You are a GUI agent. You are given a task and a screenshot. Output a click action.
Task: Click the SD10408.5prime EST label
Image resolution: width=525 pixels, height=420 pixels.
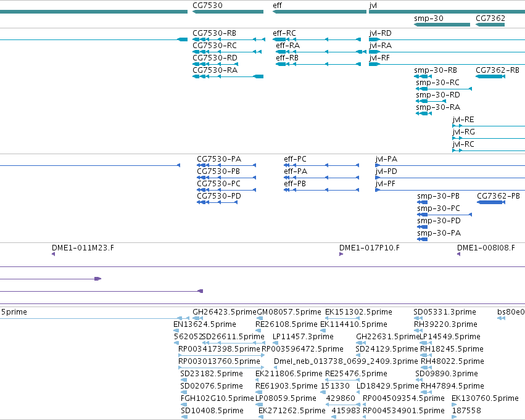pos(212,411)
